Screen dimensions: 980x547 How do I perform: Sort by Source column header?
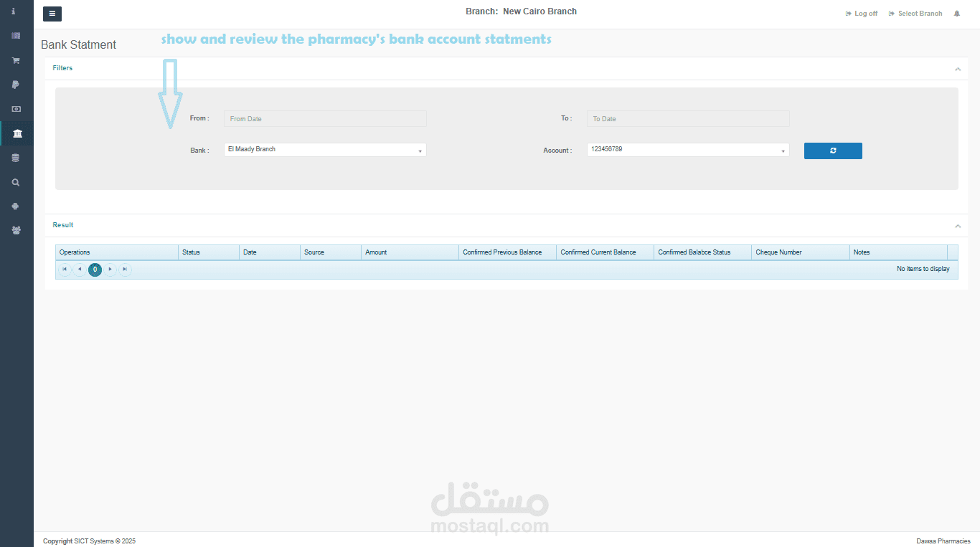tap(331, 252)
